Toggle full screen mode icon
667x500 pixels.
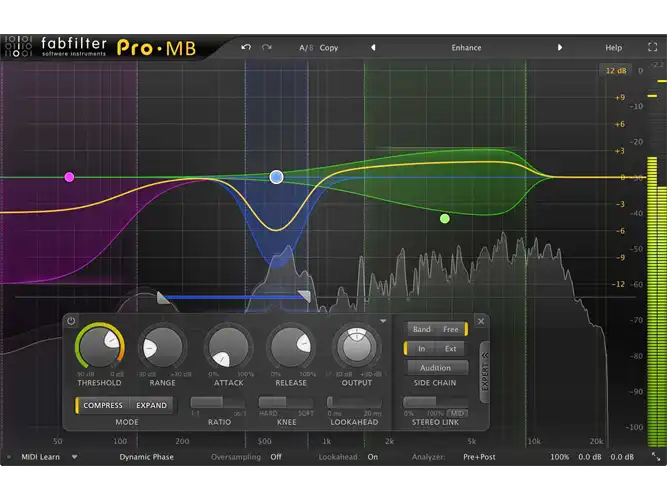pyautogui.click(x=653, y=47)
